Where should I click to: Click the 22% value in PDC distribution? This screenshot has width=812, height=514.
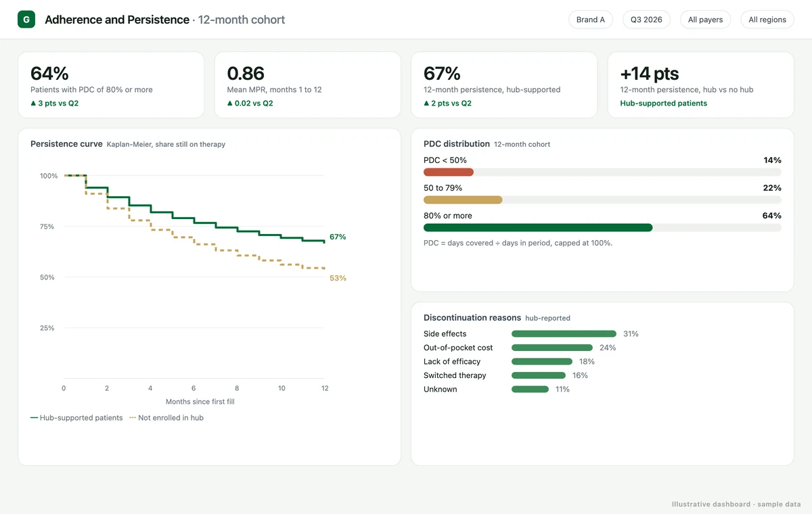pyautogui.click(x=772, y=188)
